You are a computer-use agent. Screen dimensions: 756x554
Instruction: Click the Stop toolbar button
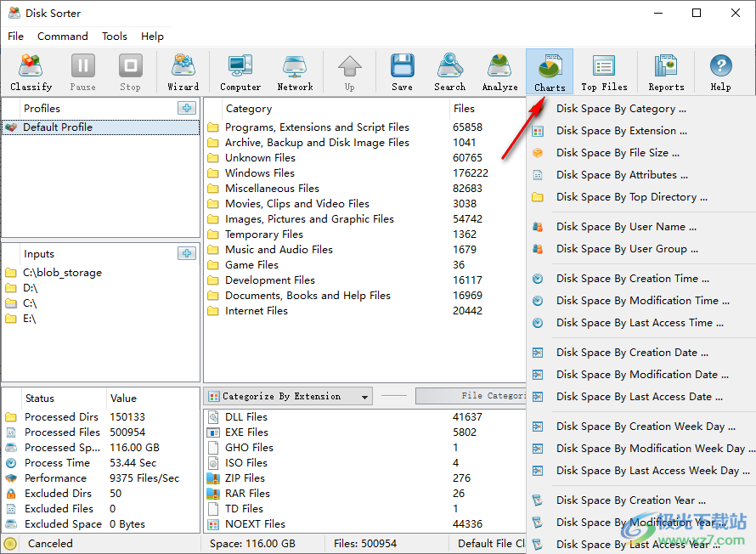tap(130, 71)
